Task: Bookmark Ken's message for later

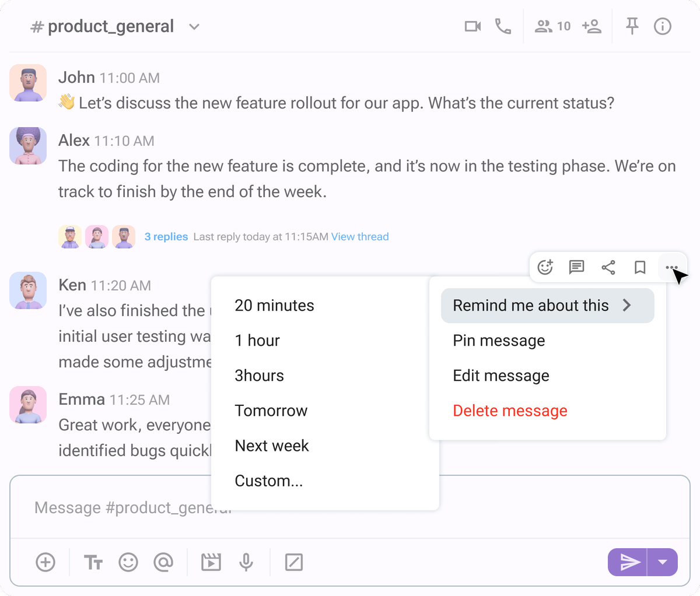Action: point(639,268)
